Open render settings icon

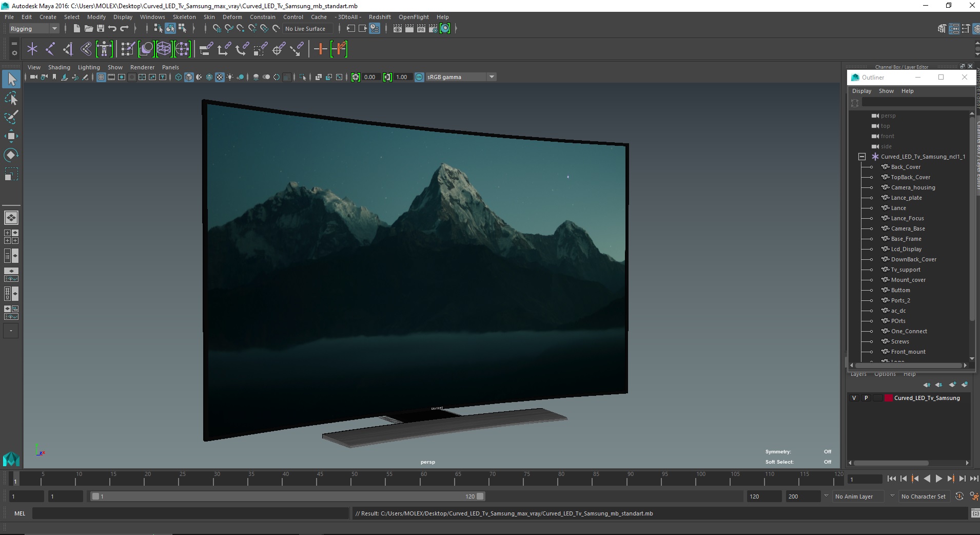click(x=433, y=29)
